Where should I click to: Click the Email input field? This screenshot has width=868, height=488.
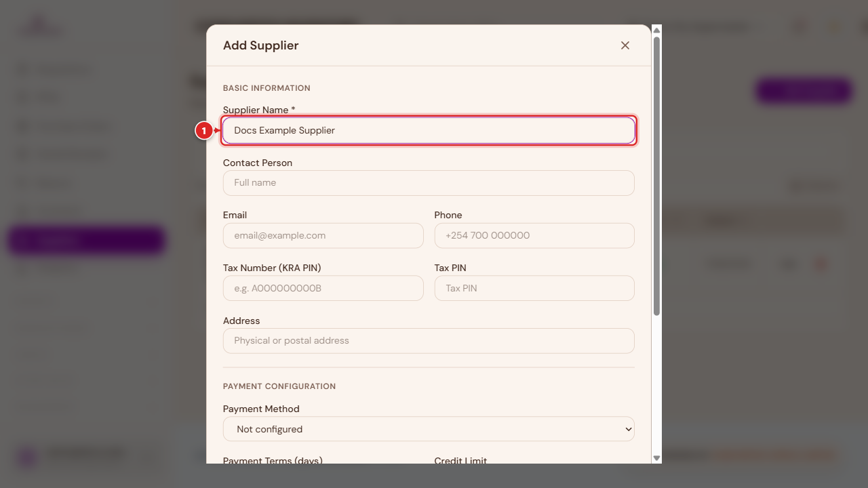(x=323, y=236)
